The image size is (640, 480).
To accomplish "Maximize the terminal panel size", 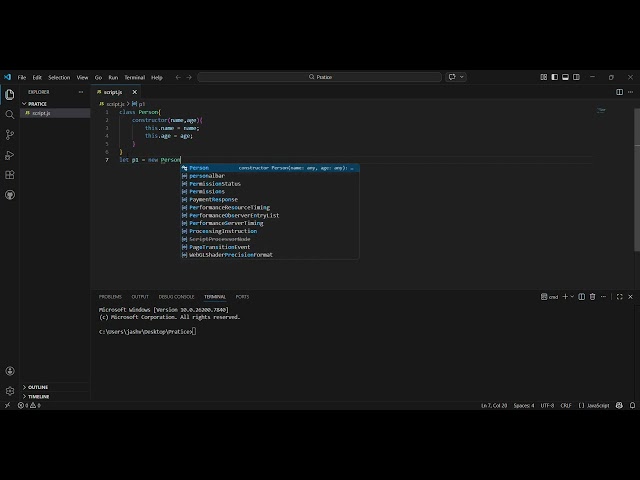I will coord(620,297).
